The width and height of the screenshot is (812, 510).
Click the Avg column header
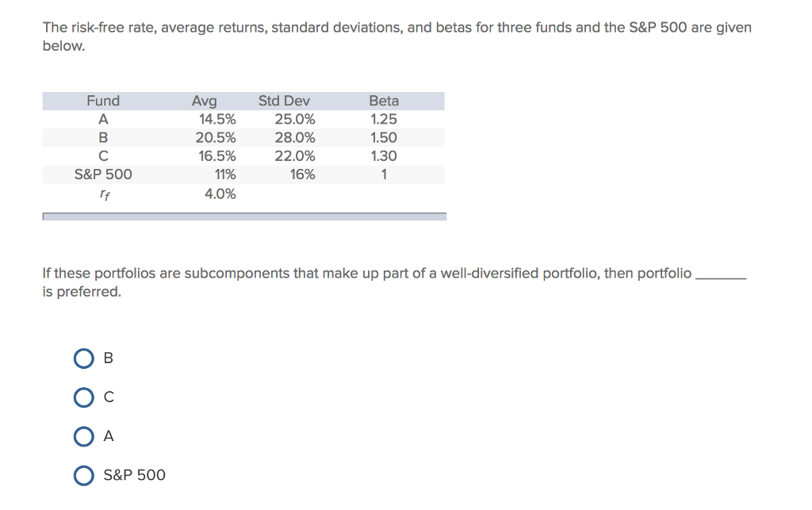(204, 101)
